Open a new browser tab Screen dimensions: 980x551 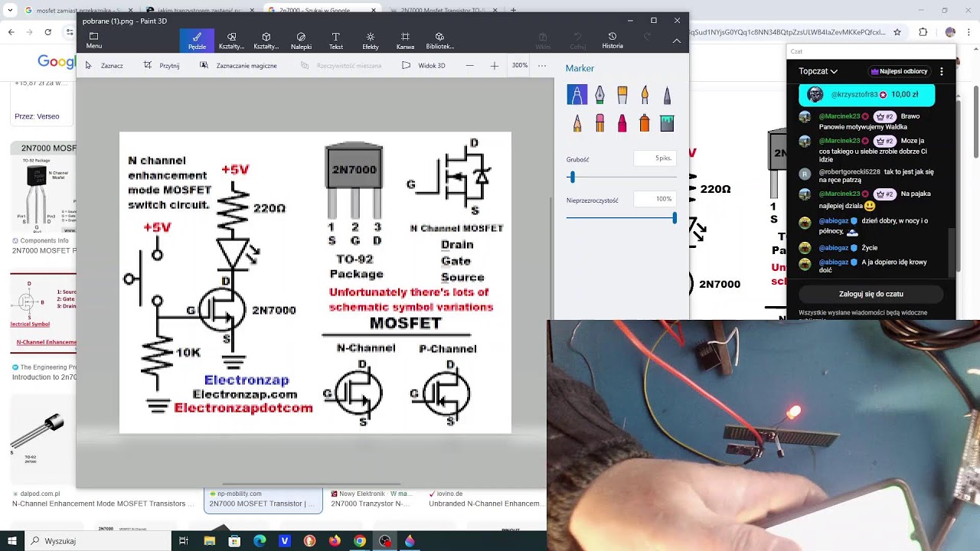[x=513, y=11]
